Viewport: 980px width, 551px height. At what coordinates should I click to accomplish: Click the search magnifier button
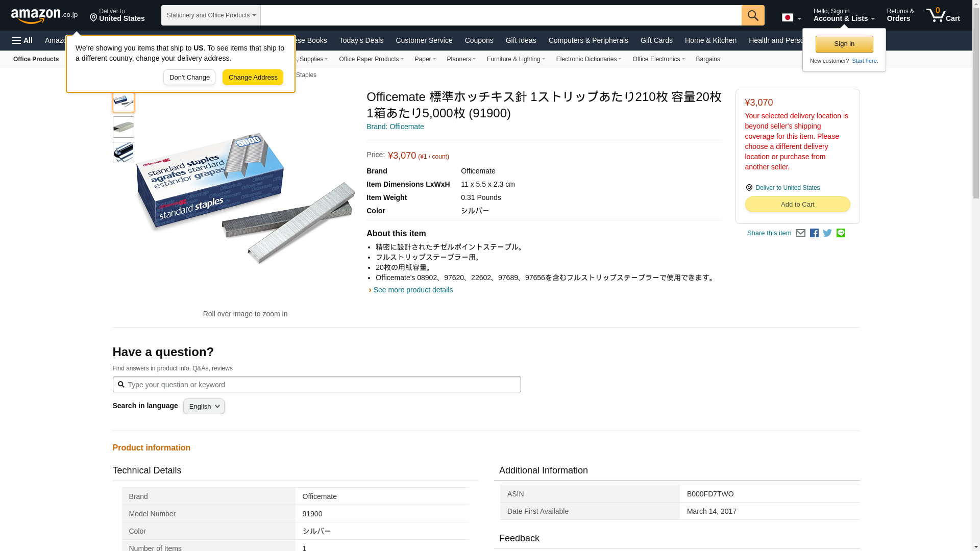753,15
